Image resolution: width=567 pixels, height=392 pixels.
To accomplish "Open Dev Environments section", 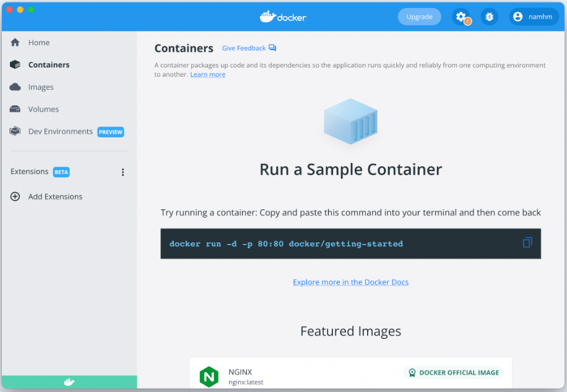I will 61,132.
